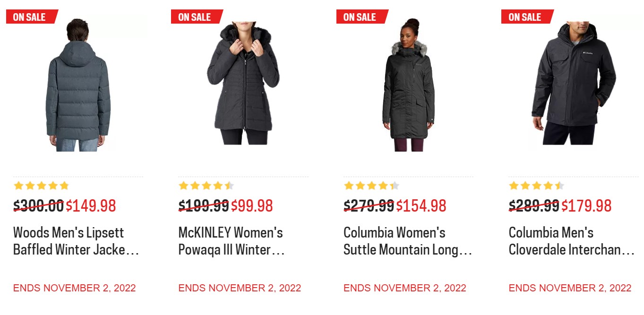Image resolution: width=644 pixels, height=315 pixels.
Task: Open McKINLEY Women's Powaqa III Winter link
Action: (231, 241)
